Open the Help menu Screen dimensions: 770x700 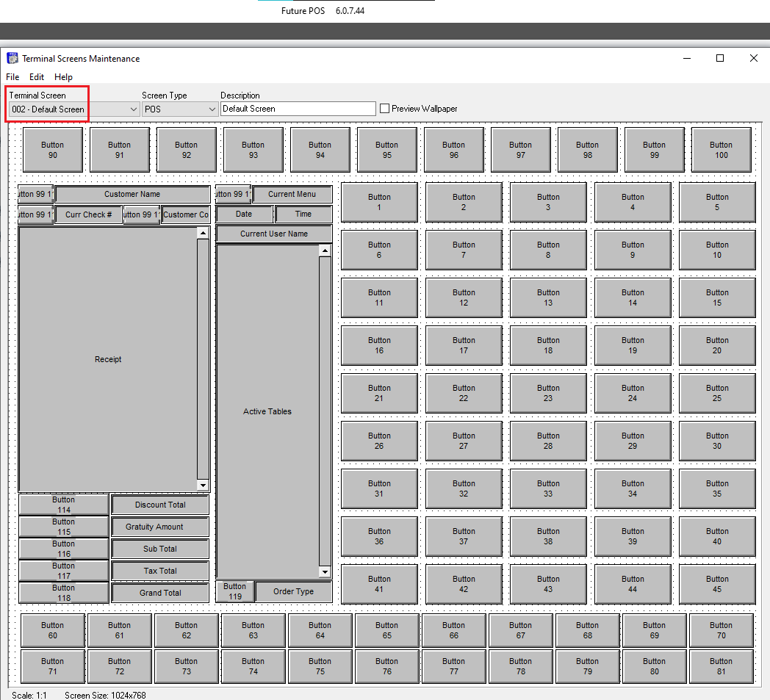(x=63, y=77)
